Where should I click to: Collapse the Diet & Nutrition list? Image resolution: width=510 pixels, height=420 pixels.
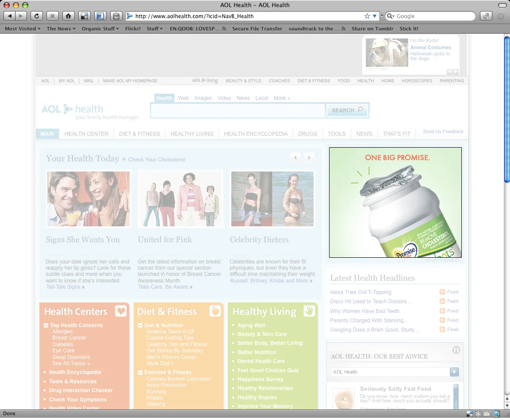coord(140,325)
